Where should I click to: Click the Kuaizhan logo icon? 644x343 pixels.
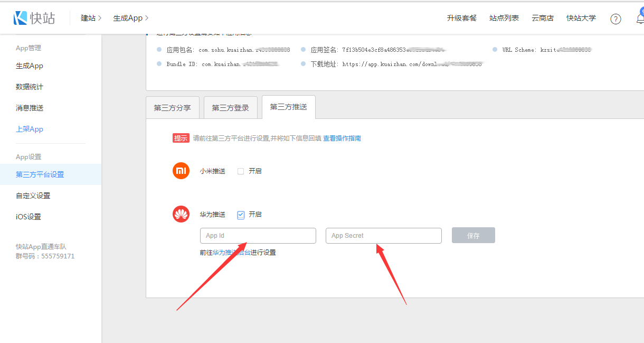click(x=21, y=18)
